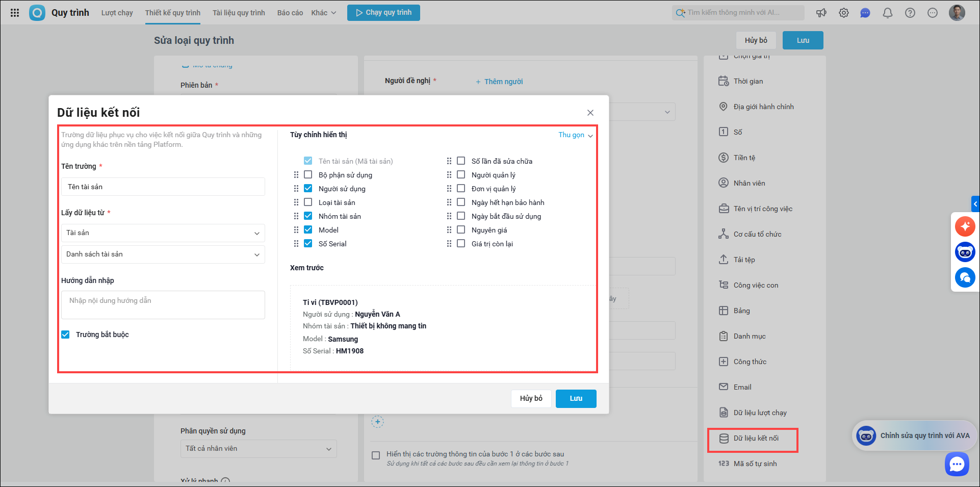The image size is (980, 487).
Task: Collapse display options with Thu gọn
Action: pos(576,135)
